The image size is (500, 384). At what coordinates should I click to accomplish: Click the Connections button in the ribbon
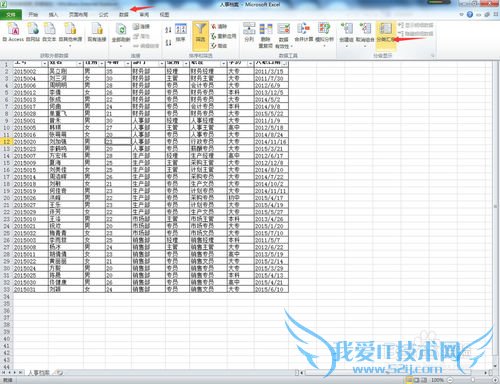click(x=141, y=26)
